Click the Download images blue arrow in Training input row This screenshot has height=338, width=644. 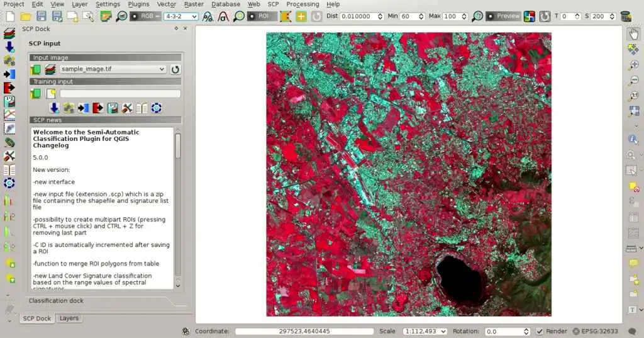pos(54,108)
